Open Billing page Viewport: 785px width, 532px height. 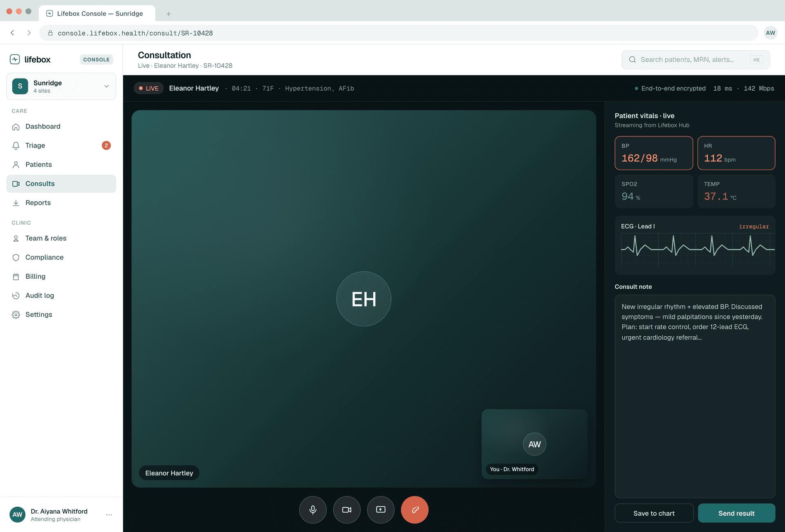coord(61,277)
